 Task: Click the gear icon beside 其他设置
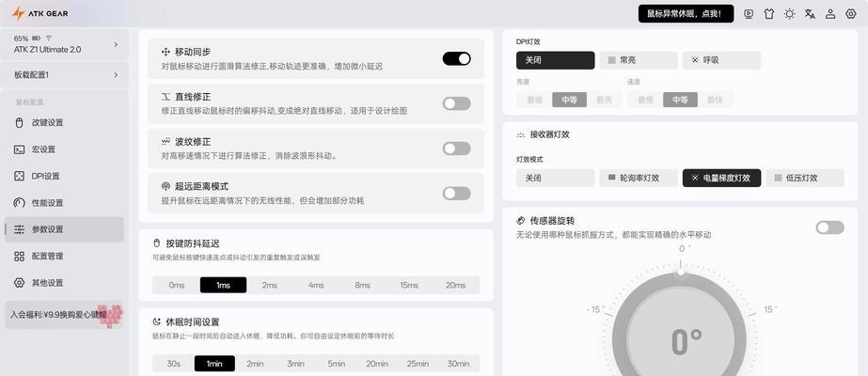(x=20, y=283)
